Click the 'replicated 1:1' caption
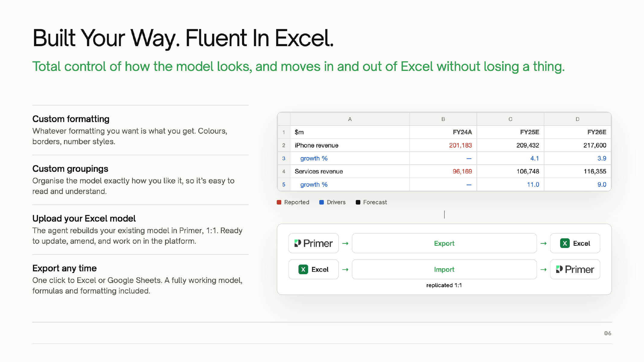 (x=444, y=285)
